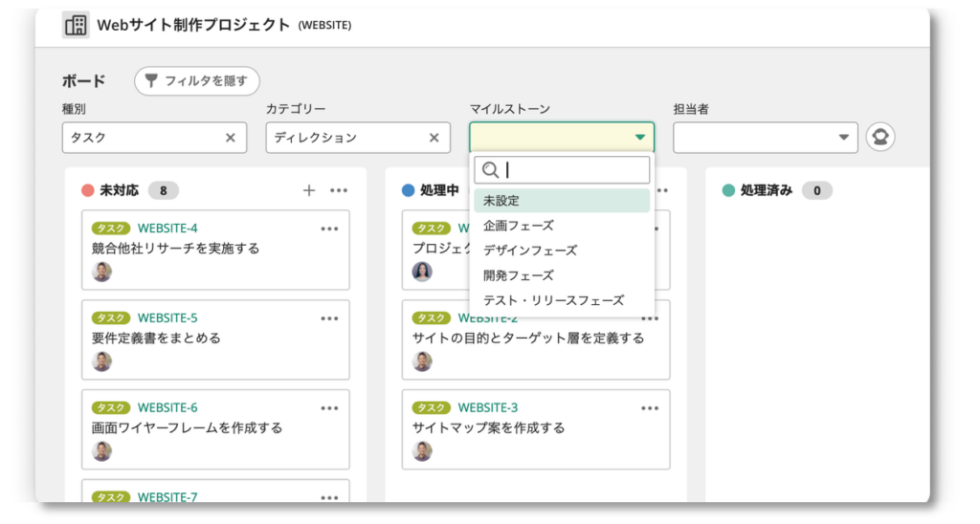Open the WEBSITE-5 card options menu
The image size is (980, 524).
click(x=329, y=318)
